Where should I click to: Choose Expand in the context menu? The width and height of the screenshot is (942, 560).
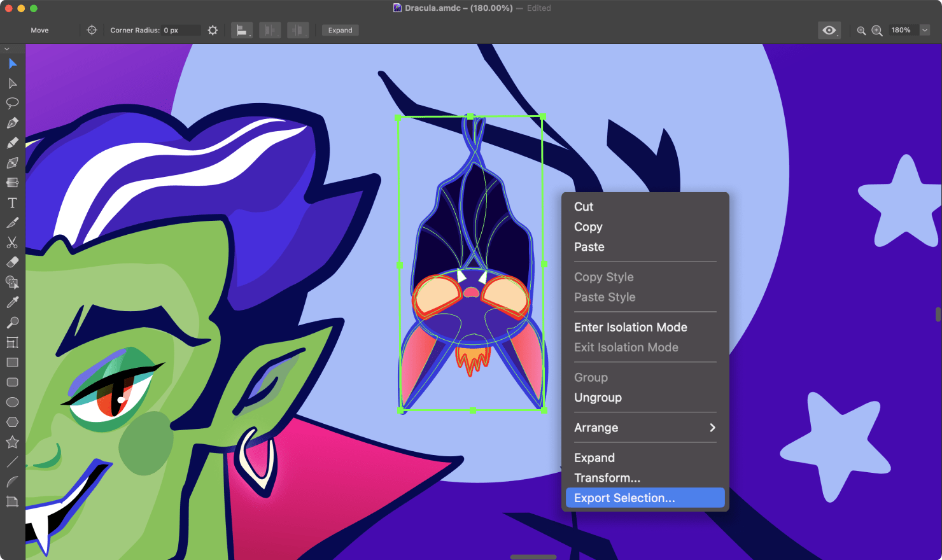click(x=645, y=458)
